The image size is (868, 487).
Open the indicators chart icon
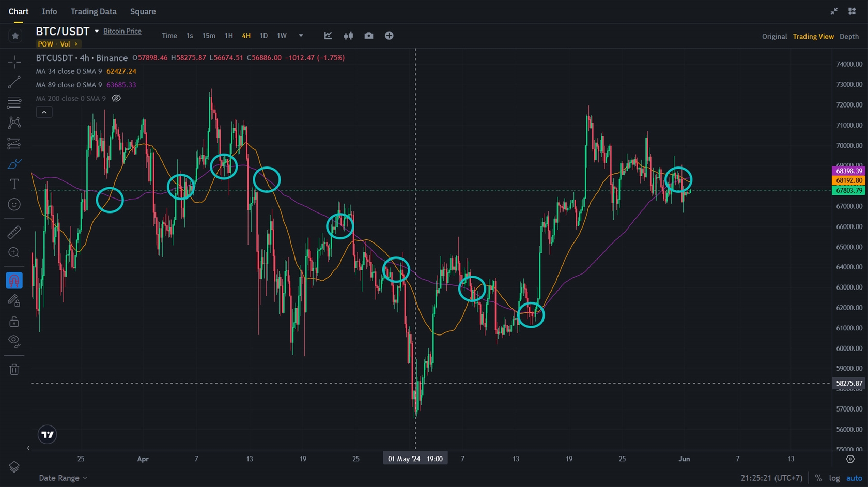pyautogui.click(x=328, y=36)
